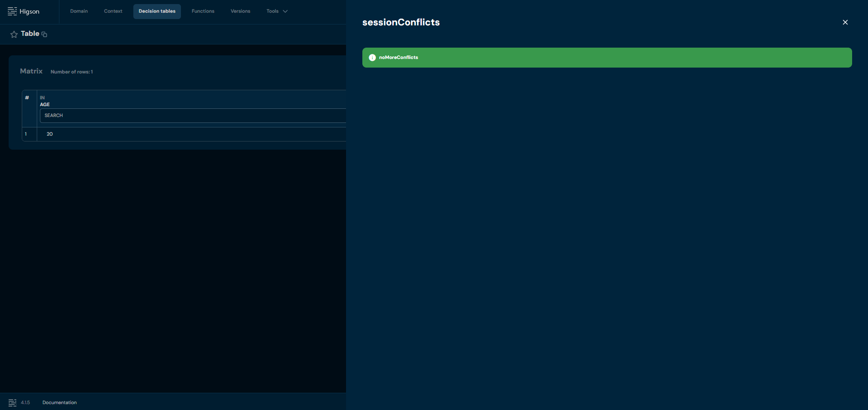Mark Table as favorite with star
This screenshot has width=868, height=410.
14,34
